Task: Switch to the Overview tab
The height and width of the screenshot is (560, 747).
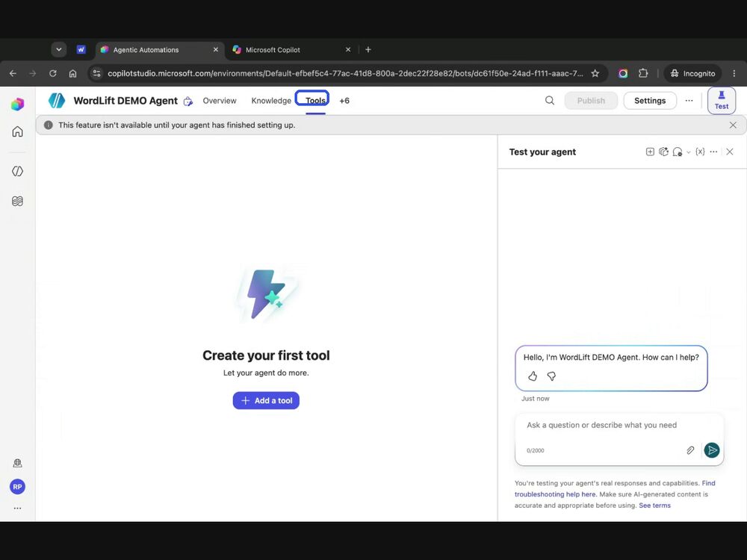Action: (x=220, y=101)
